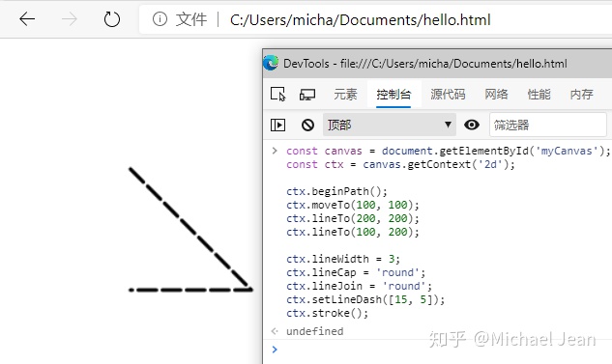Image resolution: width=612 pixels, height=364 pixels.
Task: Show the console sidebar
Action: [277, 126]
